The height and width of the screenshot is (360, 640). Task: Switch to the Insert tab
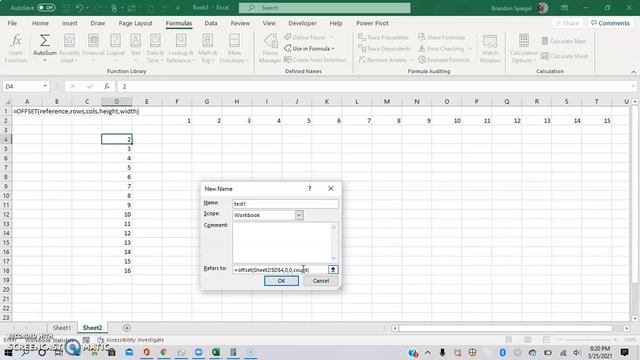pos(70,23)
